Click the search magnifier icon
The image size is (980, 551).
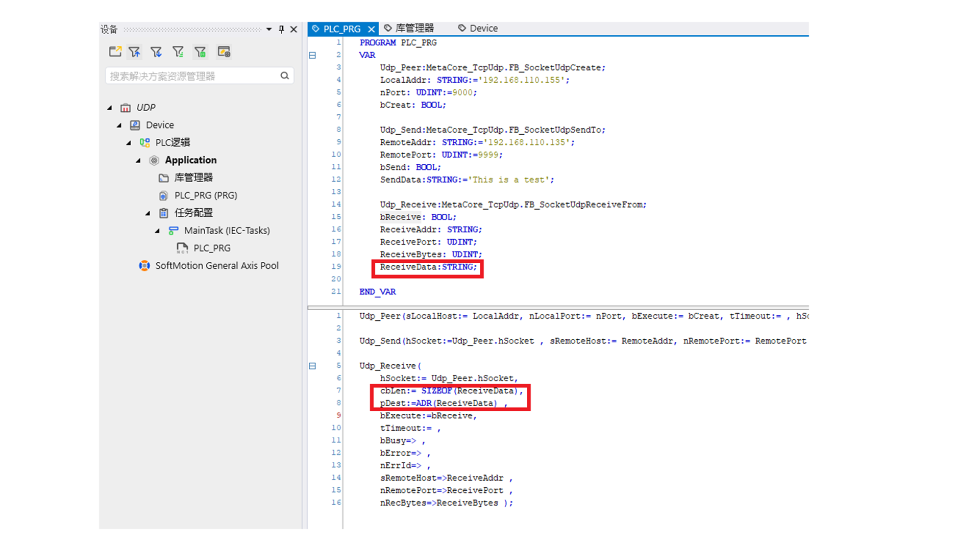(285, 76)
